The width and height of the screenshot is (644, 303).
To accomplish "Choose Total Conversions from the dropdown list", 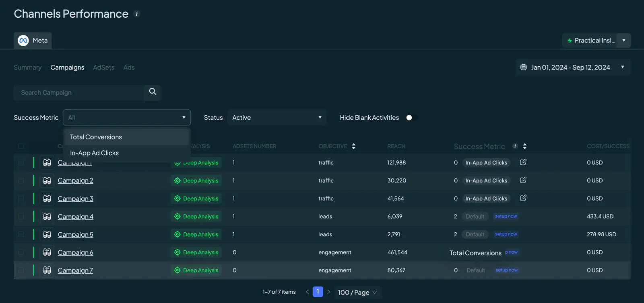I will tap(127, 137).
